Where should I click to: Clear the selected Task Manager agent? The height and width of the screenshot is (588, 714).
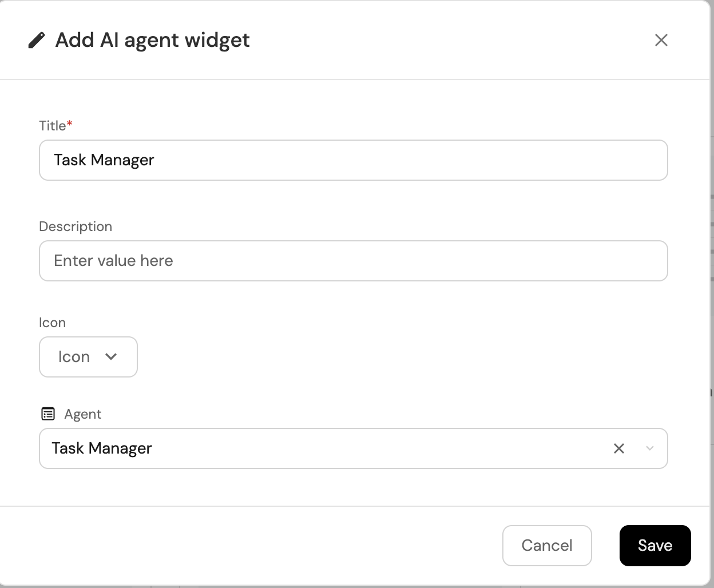(x=618, y=448)
